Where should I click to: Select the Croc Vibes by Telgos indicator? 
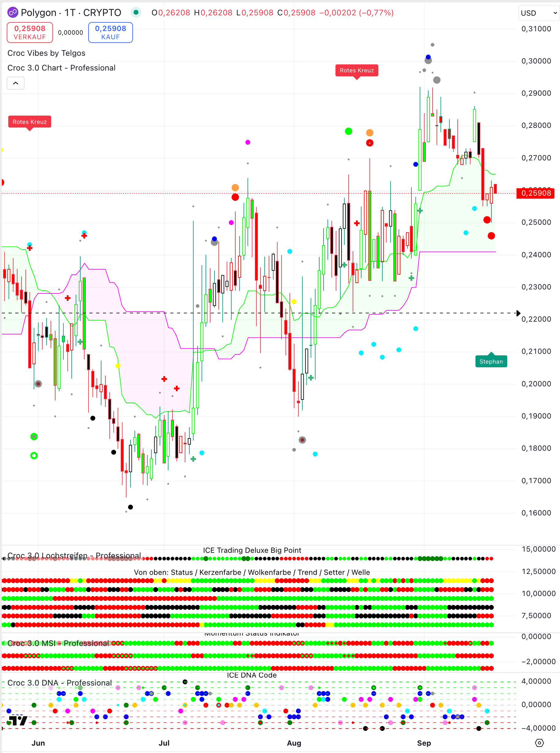coord(47,53)
